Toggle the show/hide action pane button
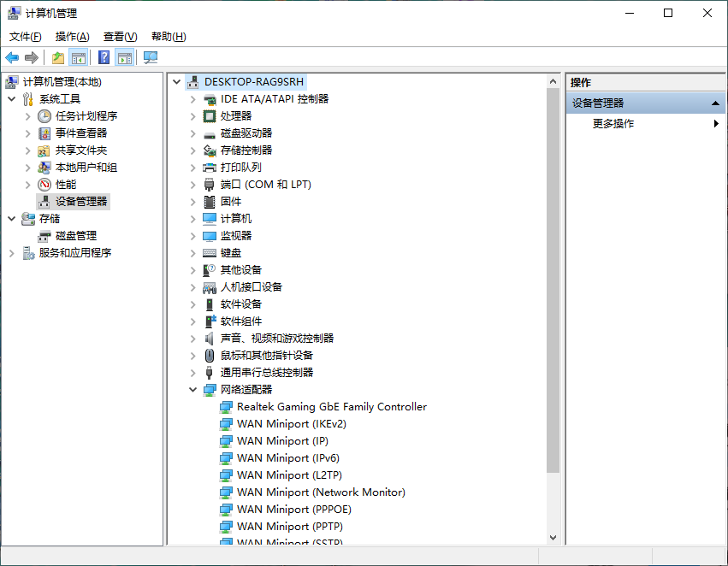 pyautogui.click(x=125, y=57)
